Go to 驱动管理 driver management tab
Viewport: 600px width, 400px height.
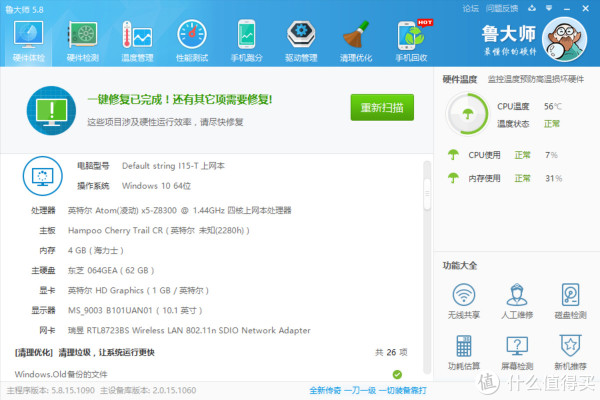pyautogui.click(x=301, y=41)
